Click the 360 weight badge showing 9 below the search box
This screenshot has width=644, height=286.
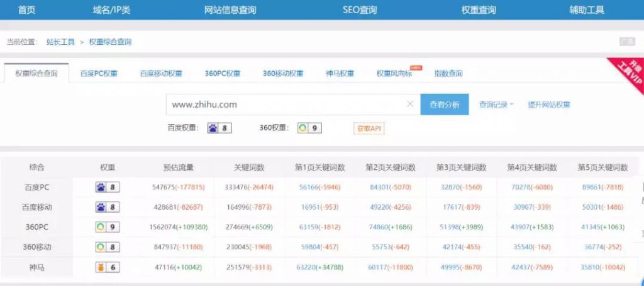coord(309,128)
